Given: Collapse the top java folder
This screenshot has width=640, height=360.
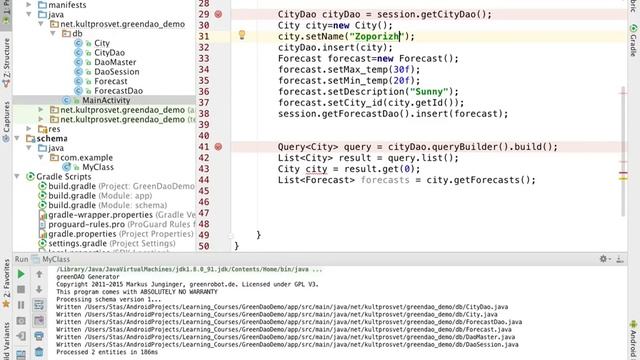Looking at the screenshot, I should (x=29, y=14).
